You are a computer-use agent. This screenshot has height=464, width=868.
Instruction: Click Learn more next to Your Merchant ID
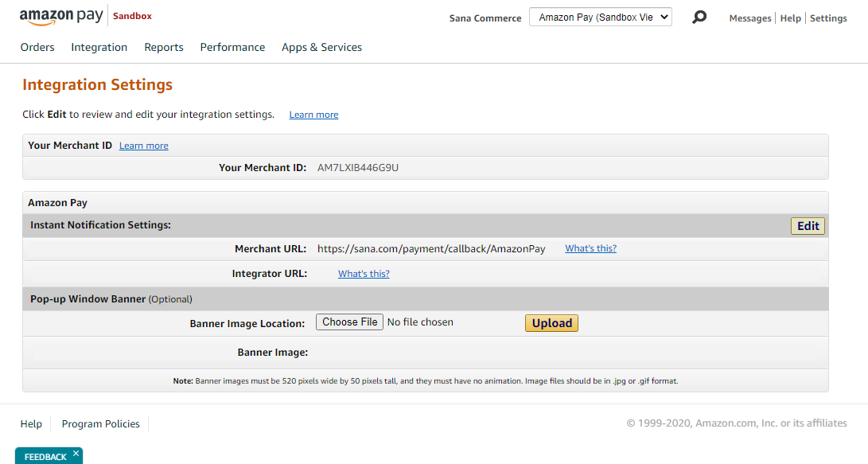144,146
